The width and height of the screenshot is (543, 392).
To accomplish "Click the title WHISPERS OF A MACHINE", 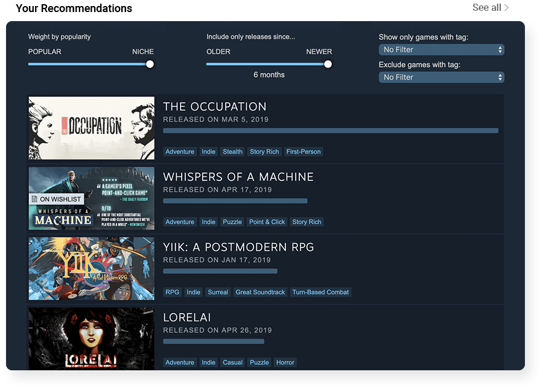I will 238,177.
